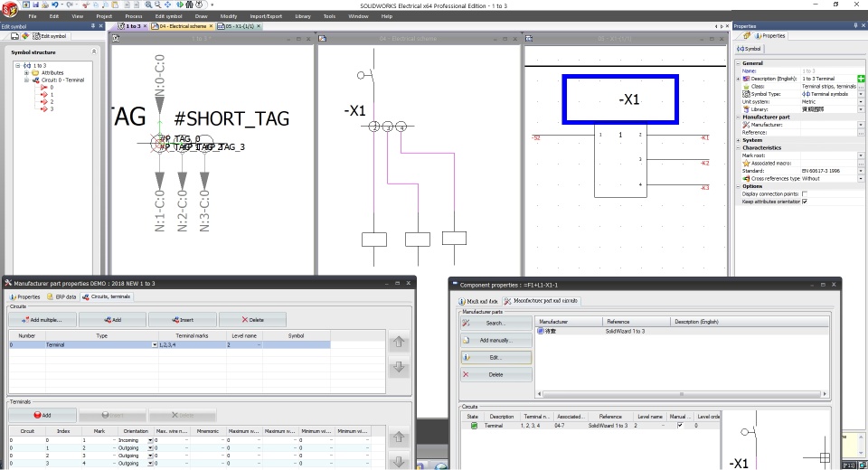Click the Undo arrow in the quick access toolbar
Screen dimensions: 868x470
(x=55, y=5)
